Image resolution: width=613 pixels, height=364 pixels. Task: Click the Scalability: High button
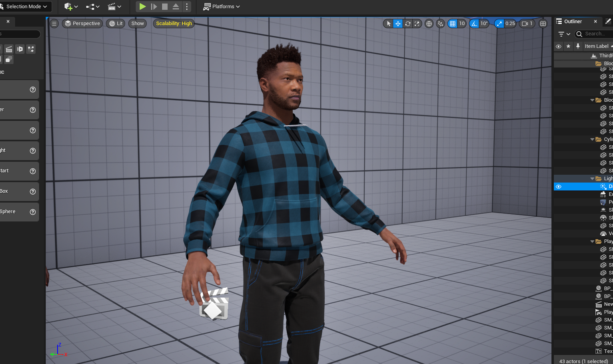pyautogui.click(x=174, y=23)
